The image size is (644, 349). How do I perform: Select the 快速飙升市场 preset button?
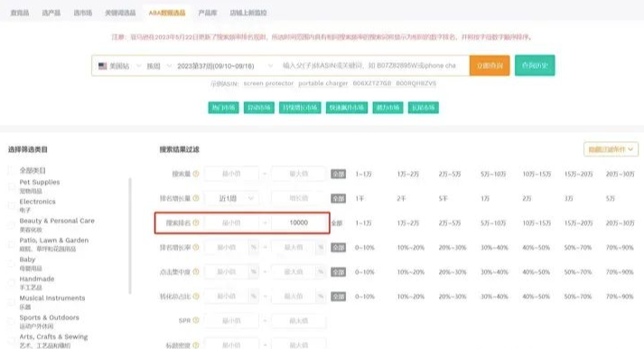tap(347, 108)
